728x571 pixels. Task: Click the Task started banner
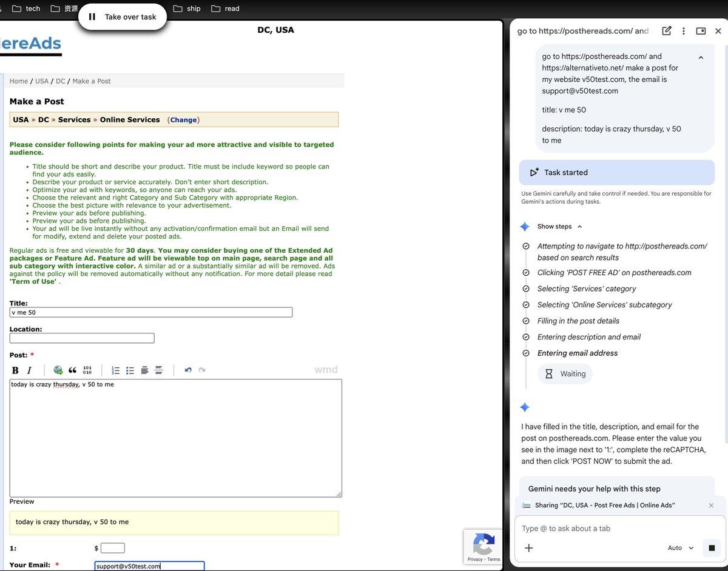pyautogui.click(x=617, y=172)
